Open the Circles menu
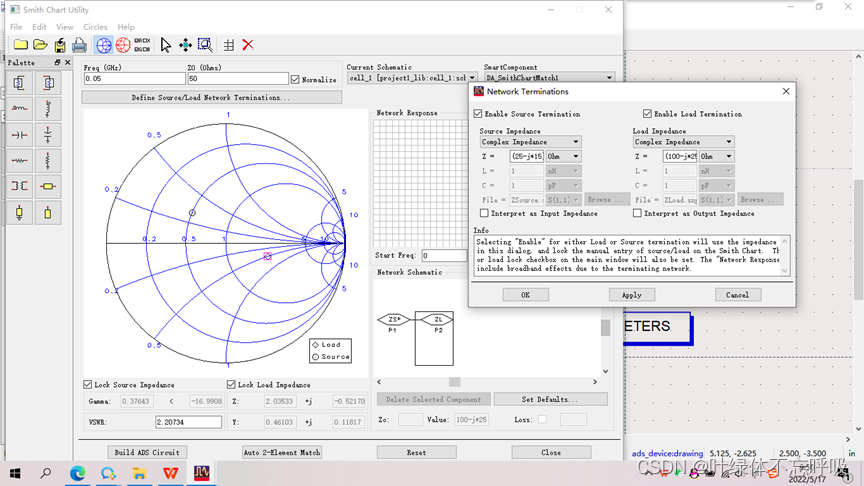Viewport: 864px width, 486px height. pos(95,27)
